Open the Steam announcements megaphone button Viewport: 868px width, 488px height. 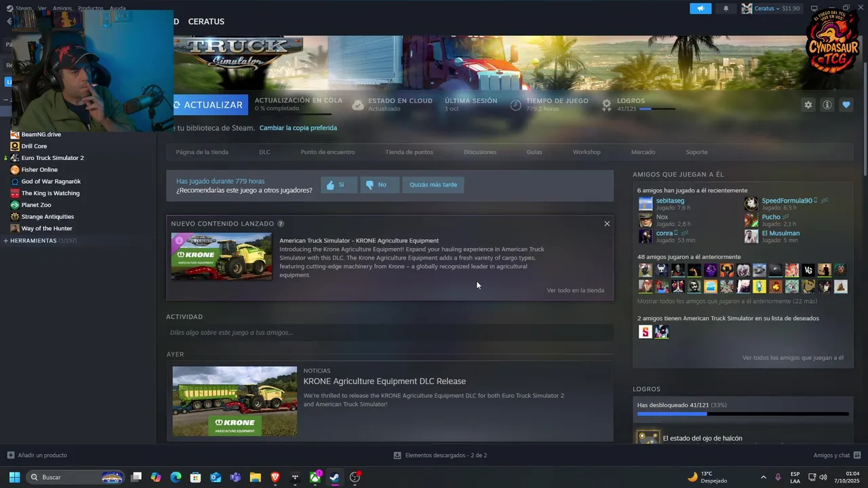[x=701, y=8]
